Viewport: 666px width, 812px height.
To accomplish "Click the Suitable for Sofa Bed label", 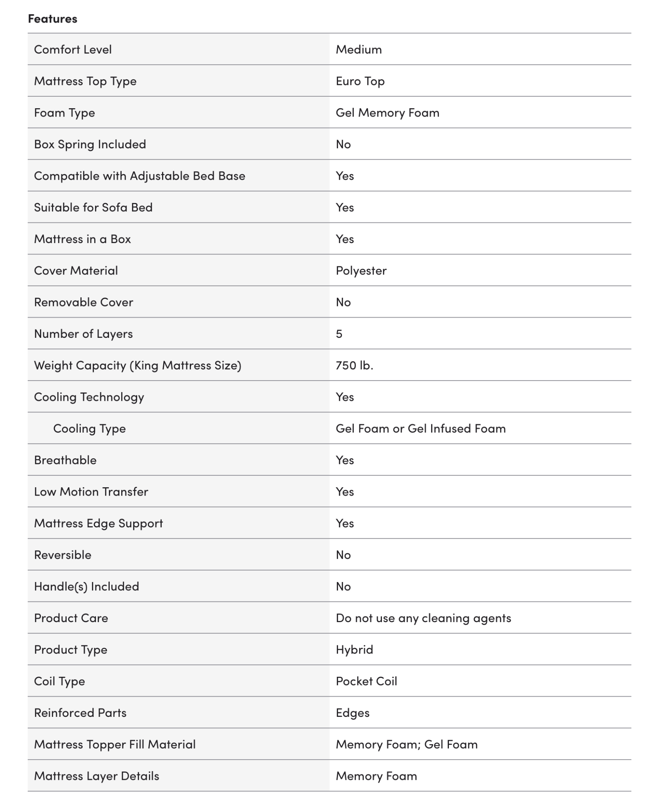I will coord(93,207).
